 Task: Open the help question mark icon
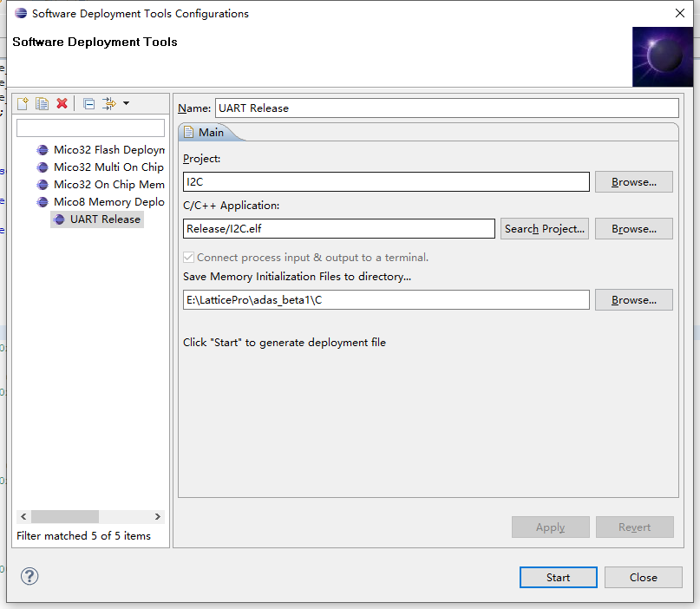pos(29,576)
